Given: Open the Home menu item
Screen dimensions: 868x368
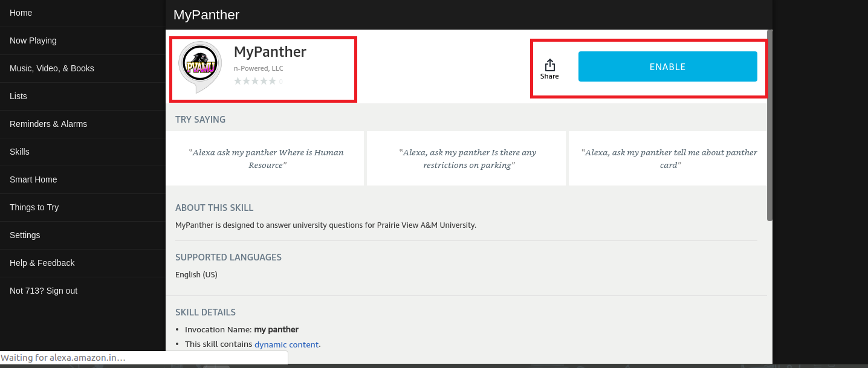Looking at the screenshot, I should point(82,13).
